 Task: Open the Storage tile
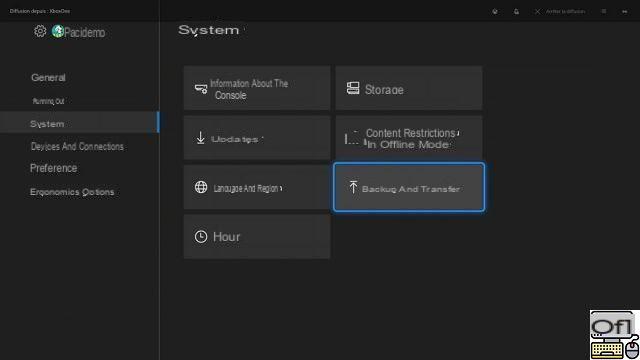click(409, 88)
